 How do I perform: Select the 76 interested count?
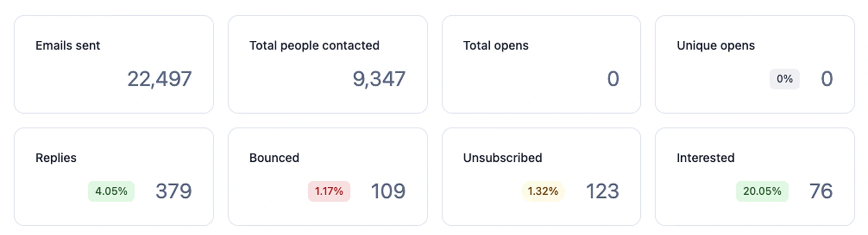point(821,191)
